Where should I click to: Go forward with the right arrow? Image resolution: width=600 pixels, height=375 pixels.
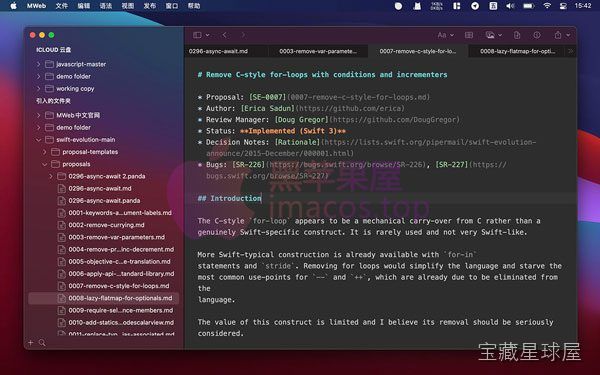tap(243, 35)
